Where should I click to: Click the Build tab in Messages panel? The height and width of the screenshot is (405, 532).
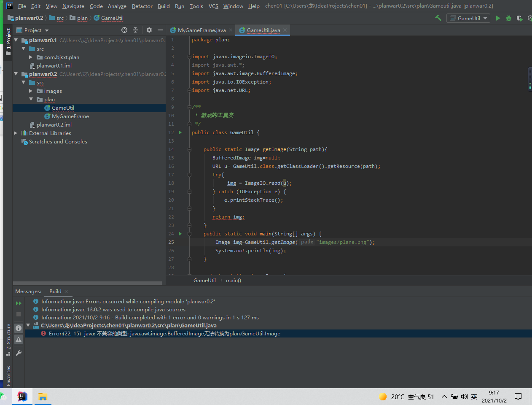[x=55, y=291]
